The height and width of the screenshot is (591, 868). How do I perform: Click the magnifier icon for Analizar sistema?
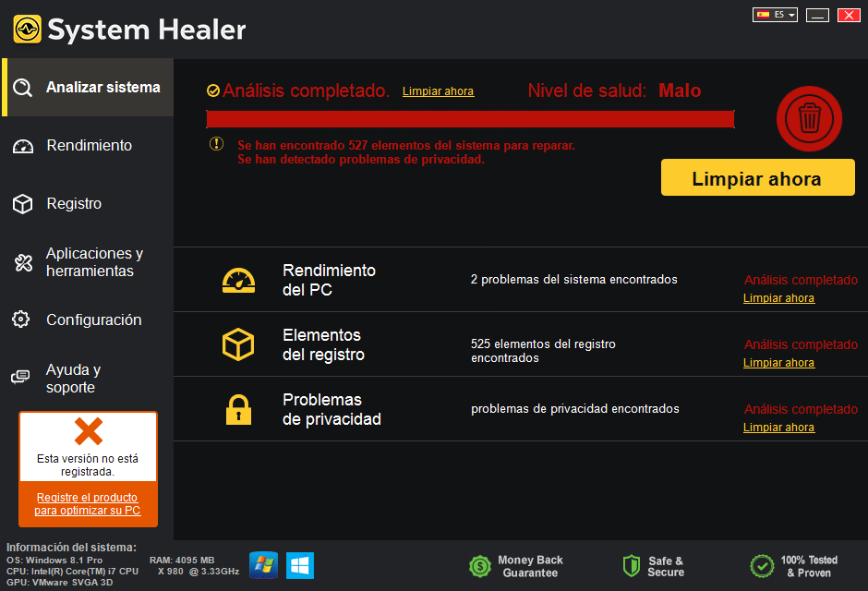(23, 88)
